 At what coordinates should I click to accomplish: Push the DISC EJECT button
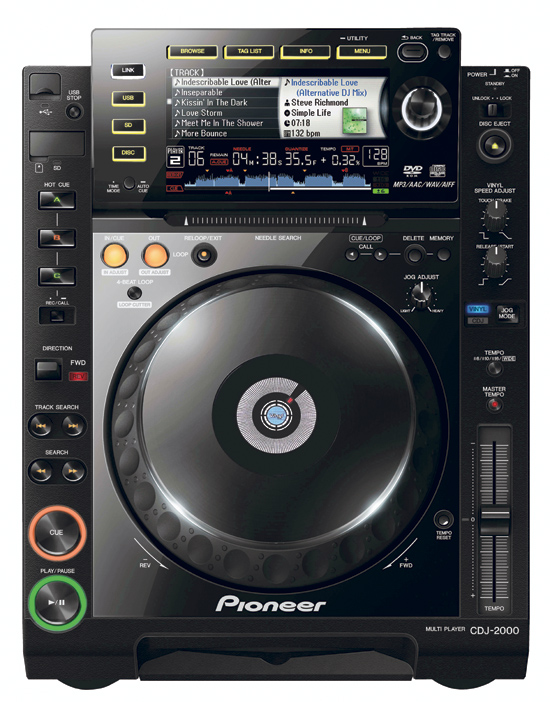tap(494, 146)
